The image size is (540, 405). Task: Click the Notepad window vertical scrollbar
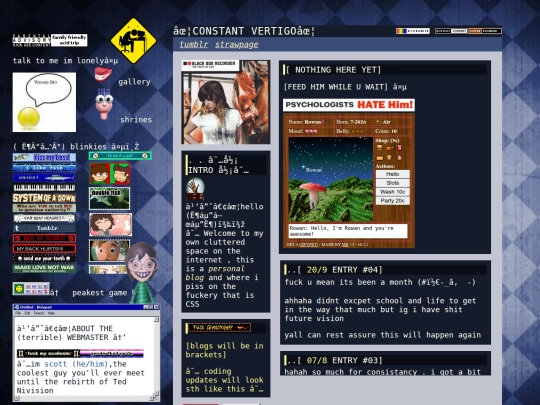click(x=156, y=356)
